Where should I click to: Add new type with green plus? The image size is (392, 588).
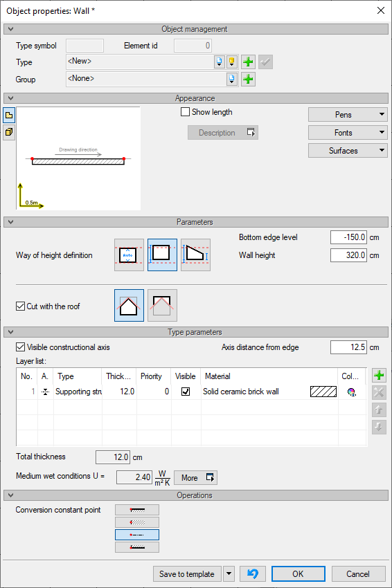[248, 62]
